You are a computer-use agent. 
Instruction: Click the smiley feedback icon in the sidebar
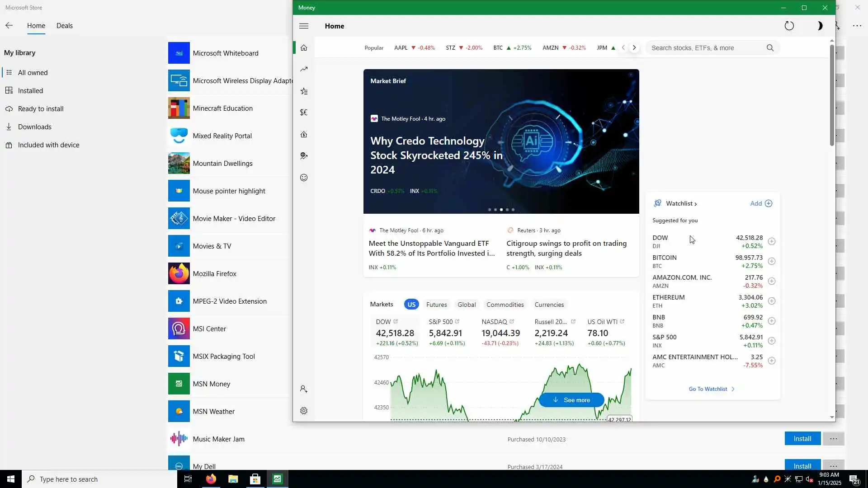304,178
